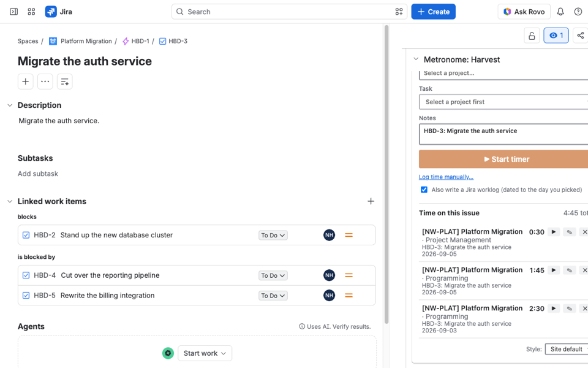588x368 pixels.
Task: Open the app switcher grid icon
Action: [x=31, y=12]
